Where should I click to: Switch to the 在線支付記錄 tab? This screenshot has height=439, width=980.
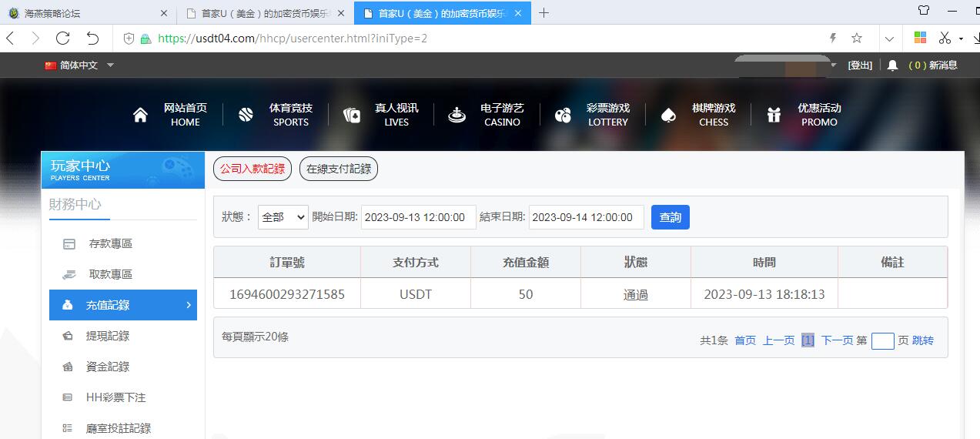point(338,169)
